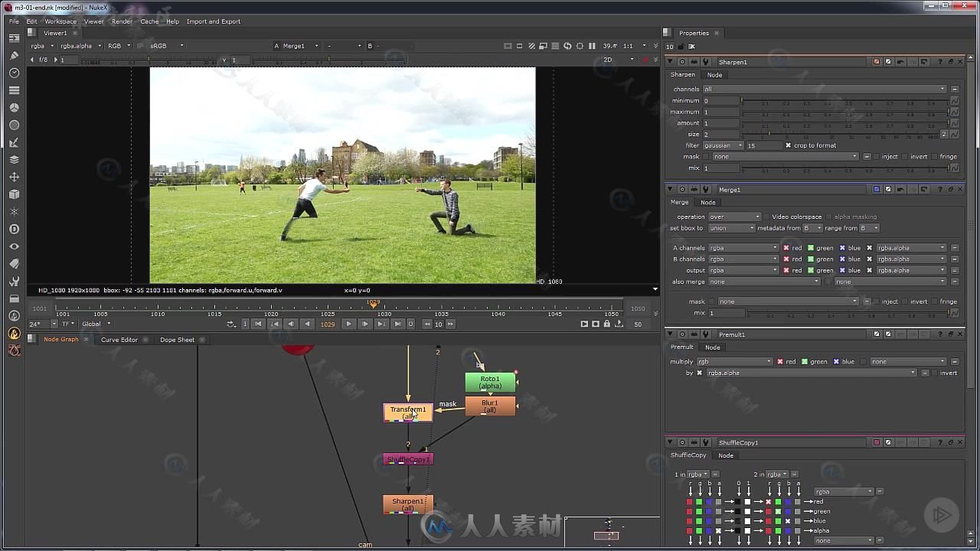Select the ShuffleCopy1 node in graph
Screen dimensions: 980x551
coord(408,459)
